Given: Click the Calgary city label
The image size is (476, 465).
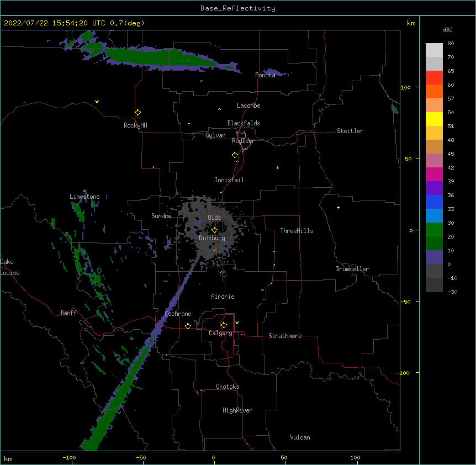Looking at the screenshot, I should [220, 333].
